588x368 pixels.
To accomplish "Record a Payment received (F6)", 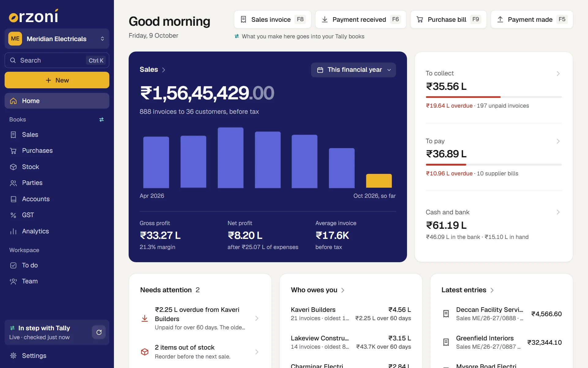I will [361, 19].
